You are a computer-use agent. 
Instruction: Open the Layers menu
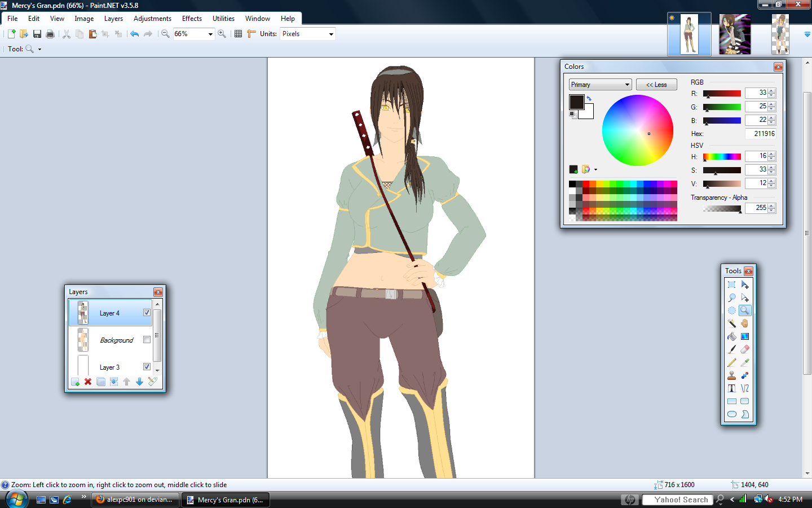click(x=113, y=19)
